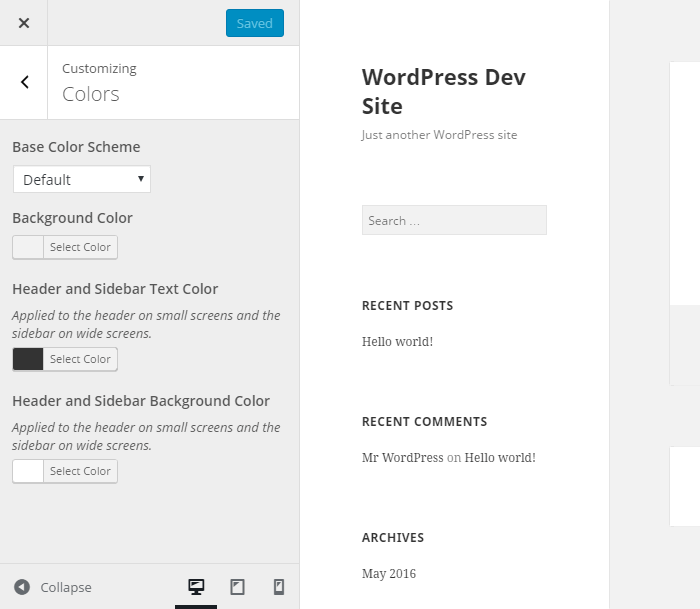Open the WordPress Dev Site title link
Image resolution: width=700 pixels, height=609 pixels.
pyautogui.click(x=443, y=92)
